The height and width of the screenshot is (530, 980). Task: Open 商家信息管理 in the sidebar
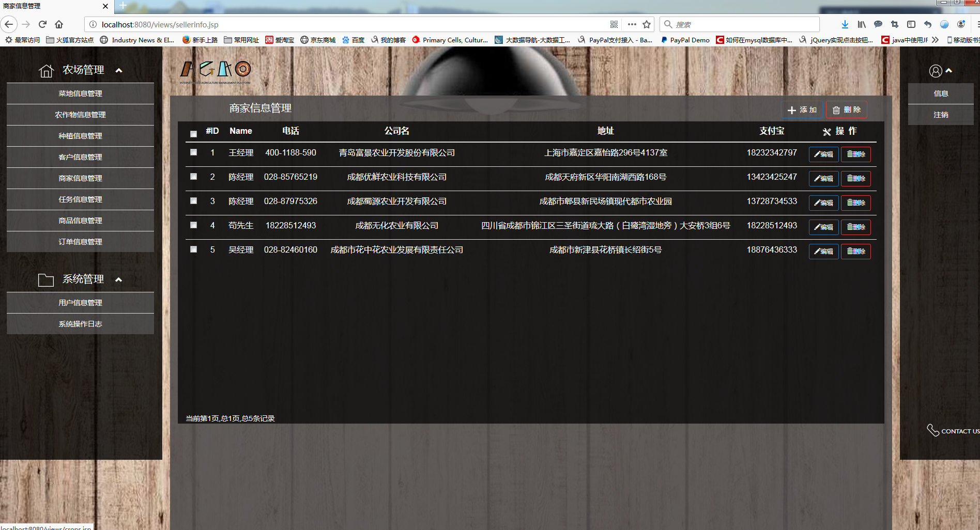click(80, 178)
